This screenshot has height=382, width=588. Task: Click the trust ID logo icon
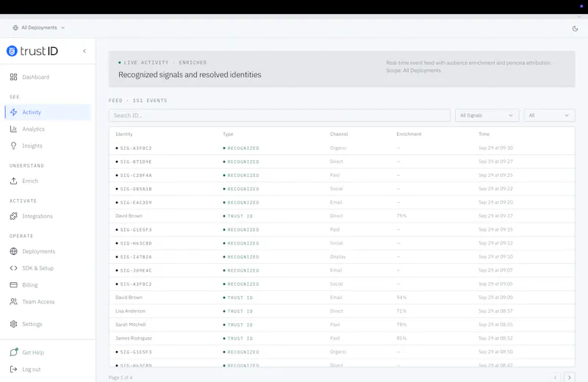point(12,51)
